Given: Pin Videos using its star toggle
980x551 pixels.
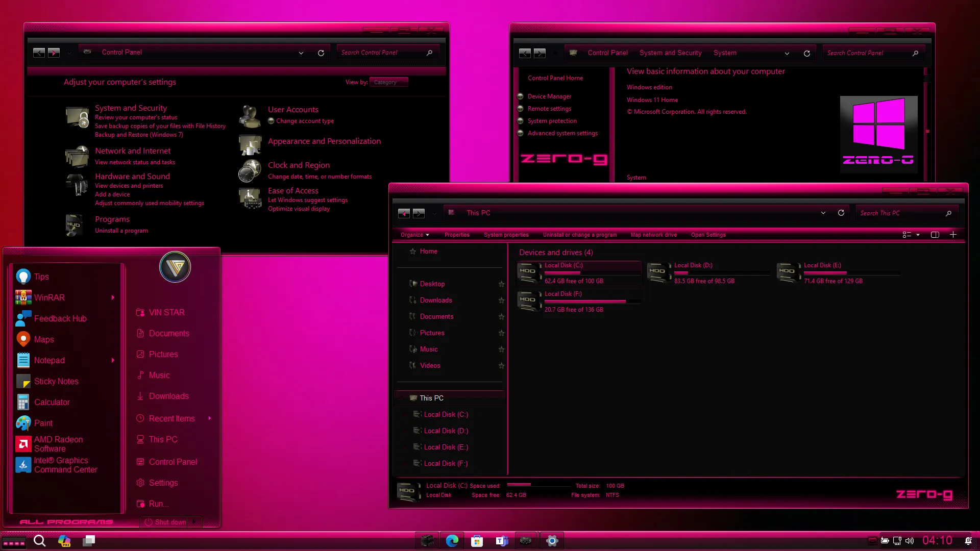Looking at the screenshot, I should [x=502, y=366].
